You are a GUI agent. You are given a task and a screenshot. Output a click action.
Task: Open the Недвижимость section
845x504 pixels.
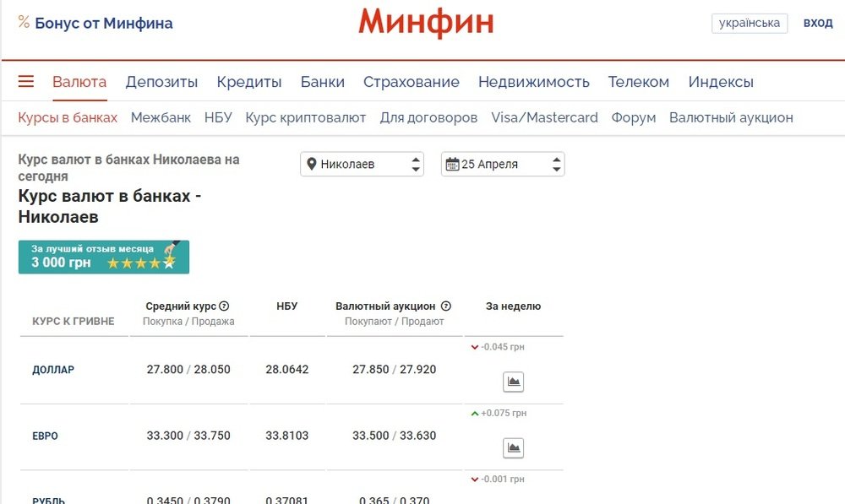point(533,82)
